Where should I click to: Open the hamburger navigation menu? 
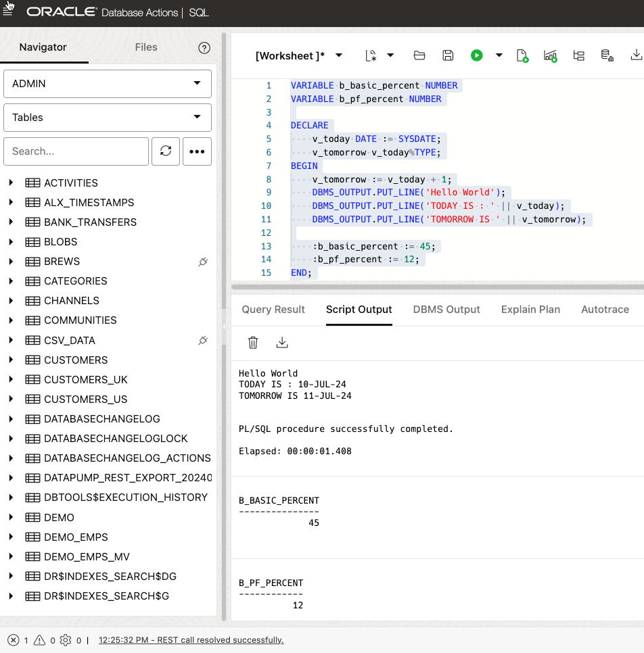pyautogui.click(x=7, y=11)
